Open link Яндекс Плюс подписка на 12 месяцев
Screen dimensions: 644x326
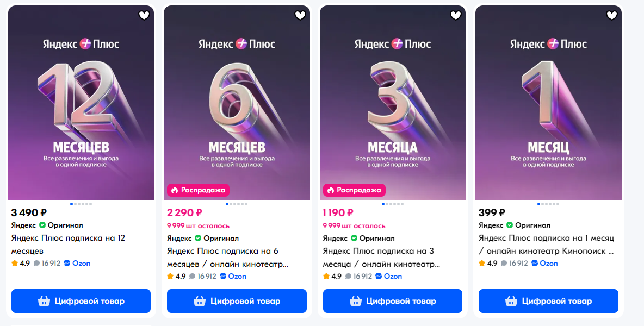point(68,244)
